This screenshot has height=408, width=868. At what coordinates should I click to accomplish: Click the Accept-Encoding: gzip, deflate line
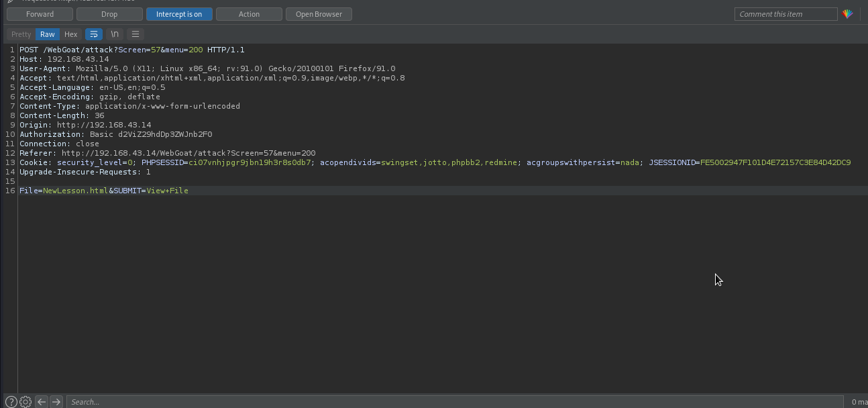(90, 97)
